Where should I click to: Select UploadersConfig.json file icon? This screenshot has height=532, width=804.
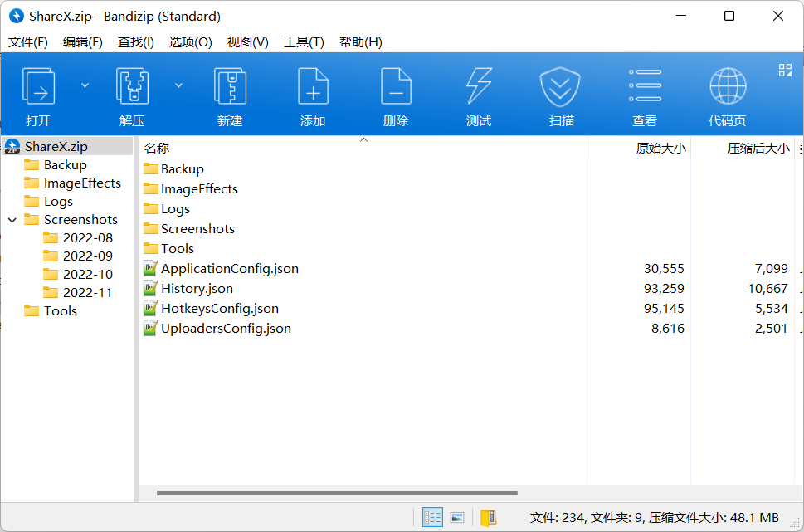tap(150, 329)
